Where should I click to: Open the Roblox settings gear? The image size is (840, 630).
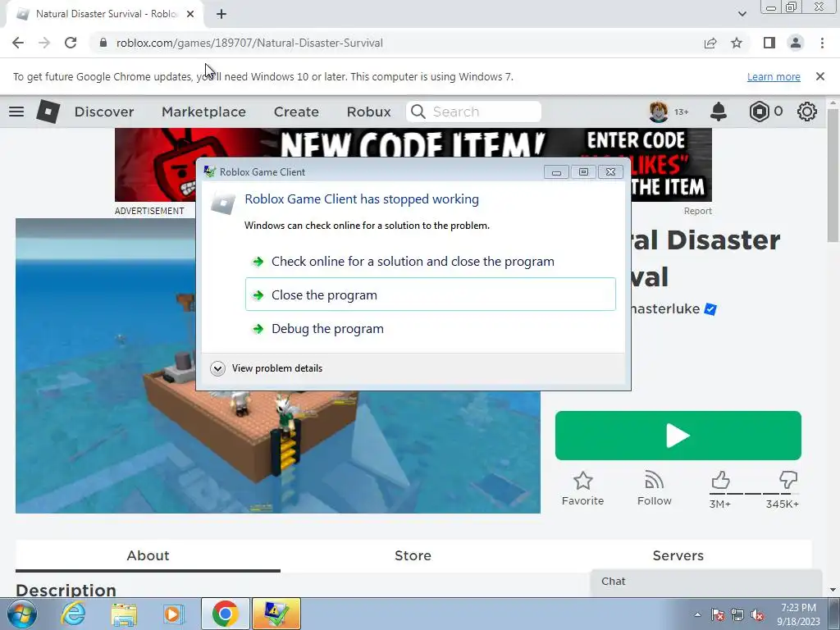807,112
